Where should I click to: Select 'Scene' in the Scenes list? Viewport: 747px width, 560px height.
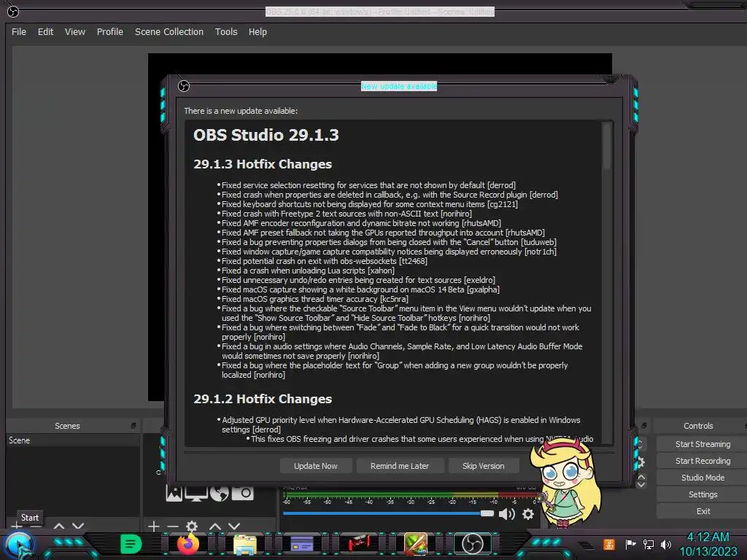tap(74, 440)
